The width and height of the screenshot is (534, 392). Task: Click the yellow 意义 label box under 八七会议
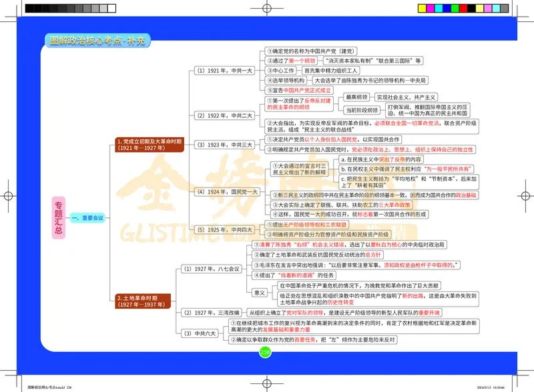(260, 293)
